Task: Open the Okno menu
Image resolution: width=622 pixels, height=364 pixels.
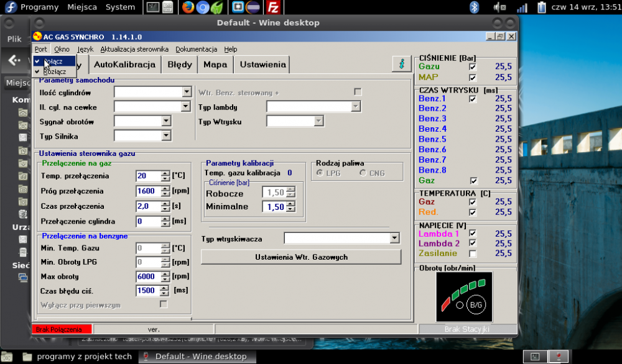Action: 62,49
